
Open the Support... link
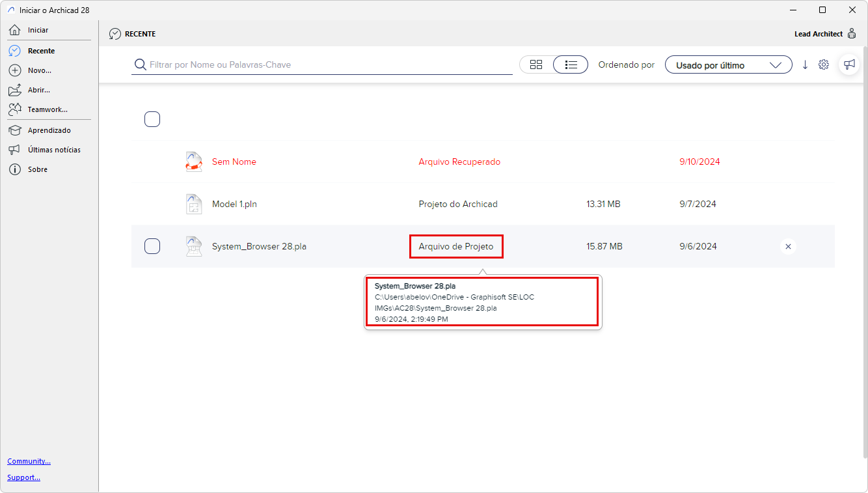click(23, 477)
